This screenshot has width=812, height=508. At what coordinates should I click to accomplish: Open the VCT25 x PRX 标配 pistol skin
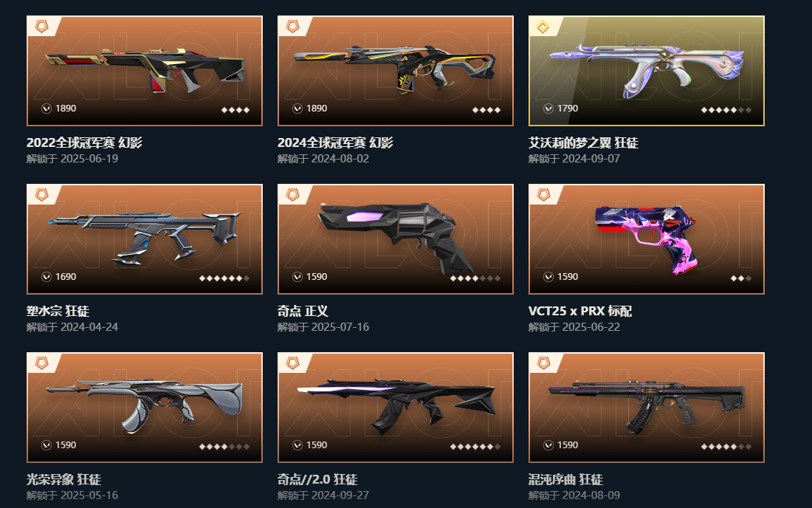pyautogui.click(x=647, y=239)
